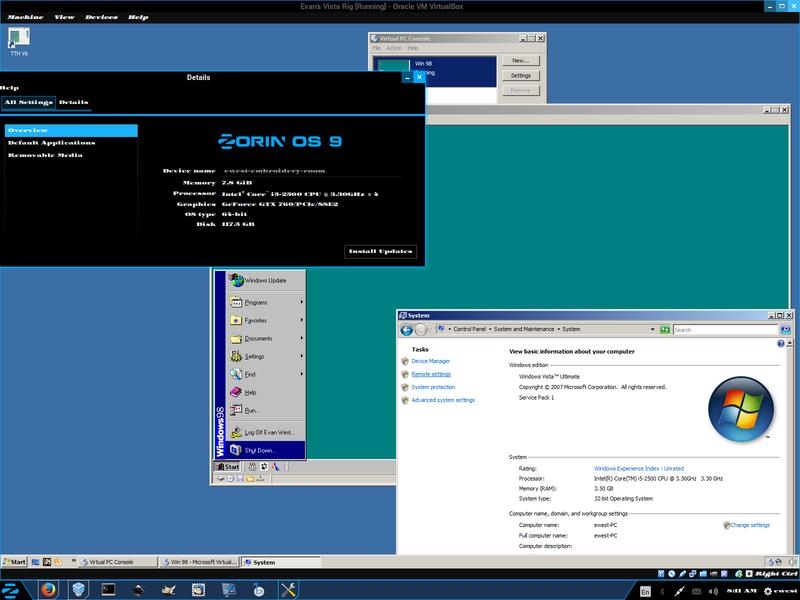800x600 pixels.
Task: Click the Windows 98 Start button
Action: point(227,466)
